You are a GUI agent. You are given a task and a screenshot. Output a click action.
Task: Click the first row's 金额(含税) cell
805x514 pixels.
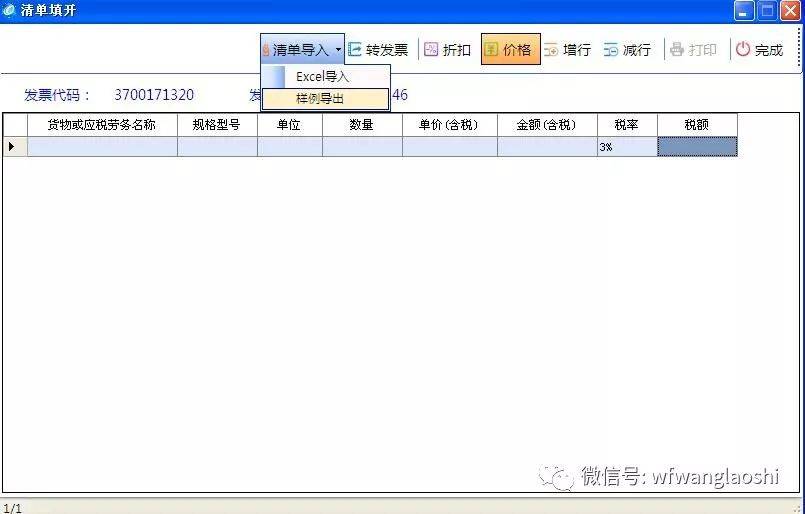tap(547, 147)
